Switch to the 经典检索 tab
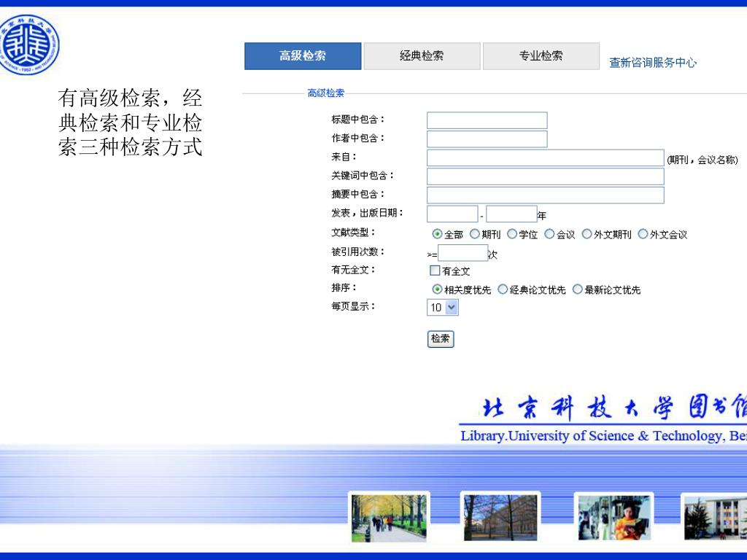The height and width of the screenshot is (560, 747). coord(422,55)
